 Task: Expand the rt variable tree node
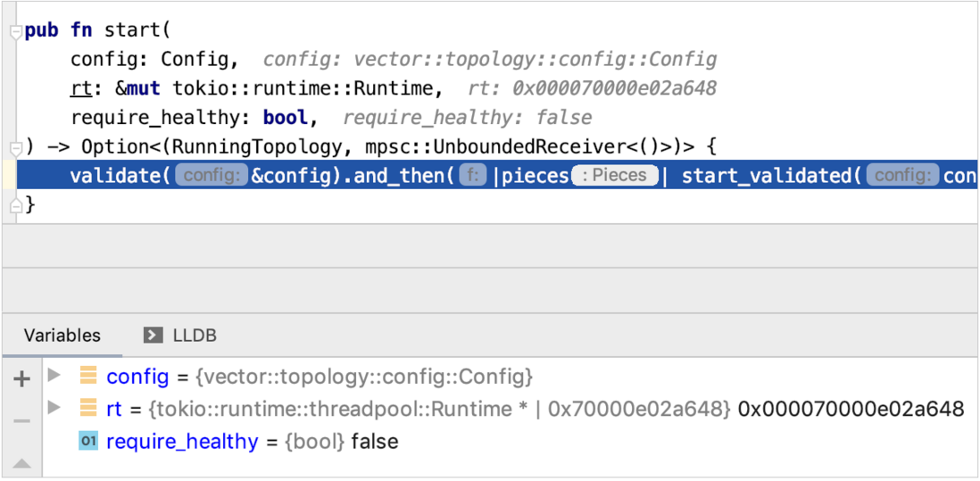click(x=54, y=408)
